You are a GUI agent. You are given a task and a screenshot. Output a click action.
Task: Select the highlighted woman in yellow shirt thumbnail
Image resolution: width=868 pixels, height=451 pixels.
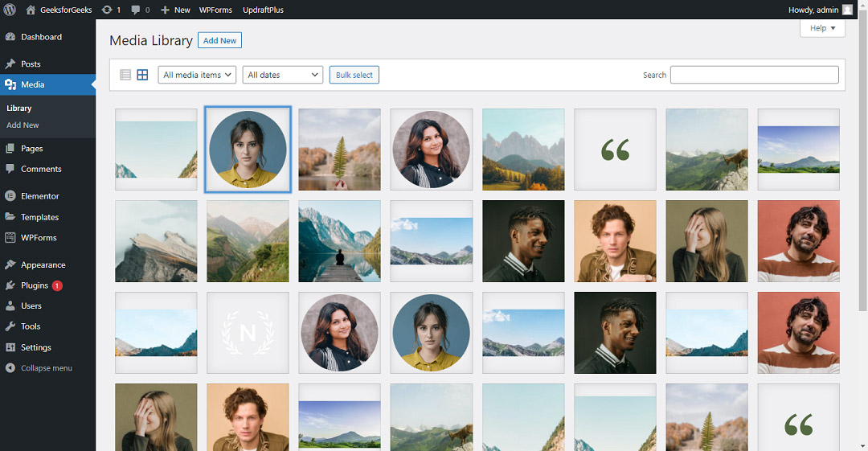(248, 150)
